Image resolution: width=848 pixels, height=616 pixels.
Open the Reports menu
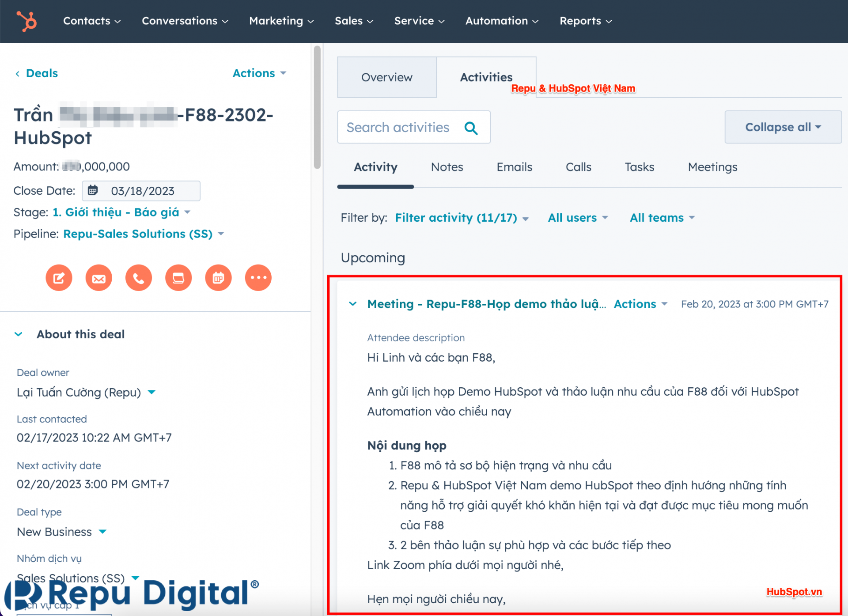(x=586, y=21)
